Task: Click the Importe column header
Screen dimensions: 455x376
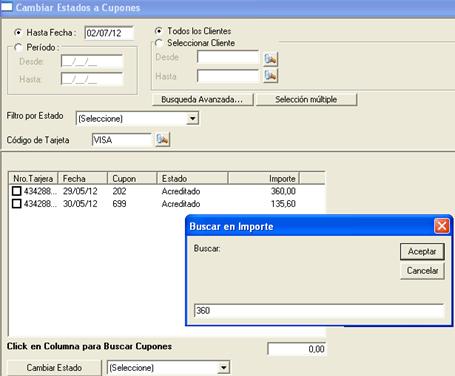Action: click(264, 178)
